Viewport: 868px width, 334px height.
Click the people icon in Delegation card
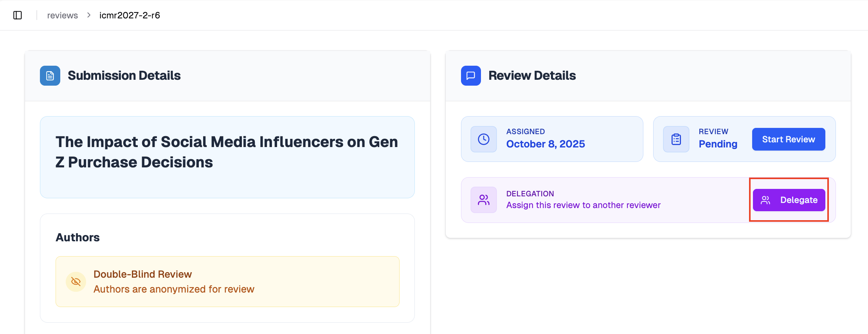coord(484,200)
